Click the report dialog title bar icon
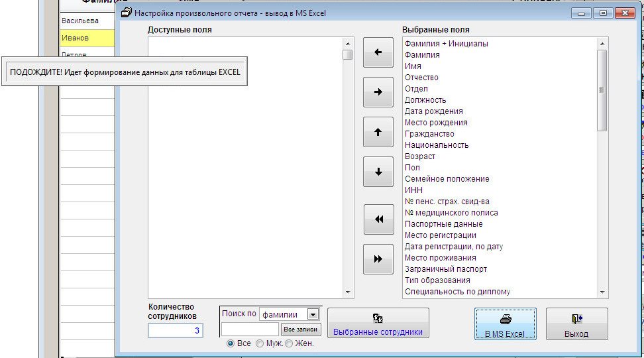Image resolution: width=644 pixels, height=358 pixels. coord(127,13)
